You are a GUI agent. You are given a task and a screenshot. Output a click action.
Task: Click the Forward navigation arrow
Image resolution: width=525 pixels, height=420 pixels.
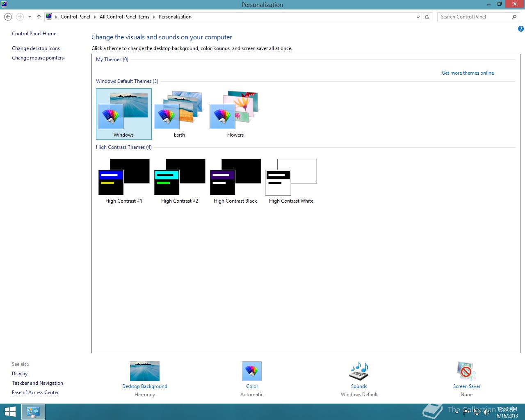(19, 17)
